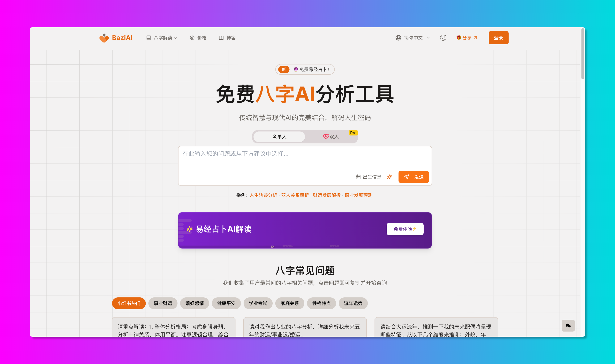The width and height of the screenshot is (615, 364).
Task: Click the globe language icon
Action: (398, 38)
